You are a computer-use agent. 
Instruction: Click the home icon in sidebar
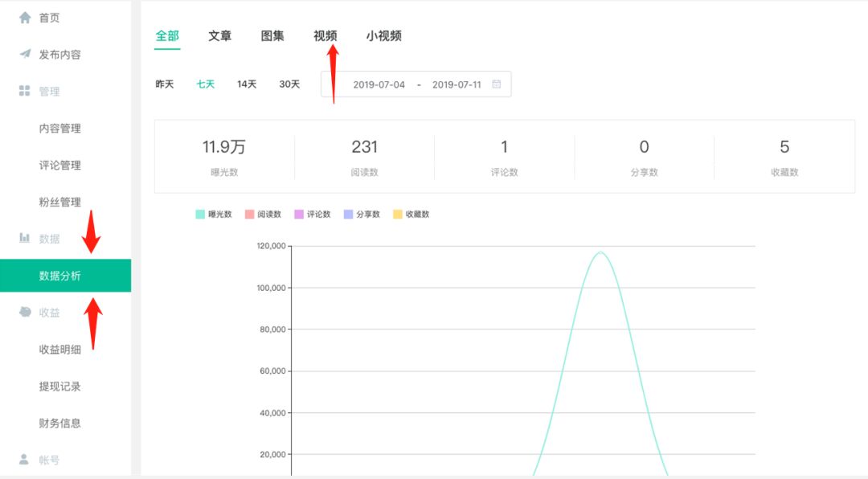coord(25,18)
